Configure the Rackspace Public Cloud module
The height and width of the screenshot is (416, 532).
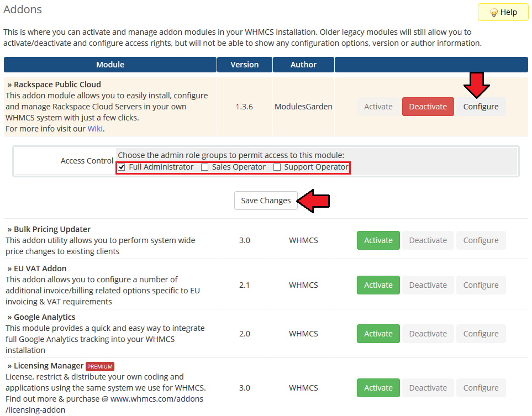(x=481, y=107)
